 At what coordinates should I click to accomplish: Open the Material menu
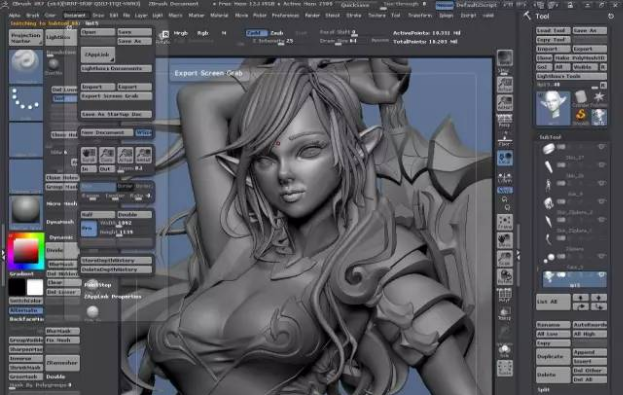(x=219, y=15)
